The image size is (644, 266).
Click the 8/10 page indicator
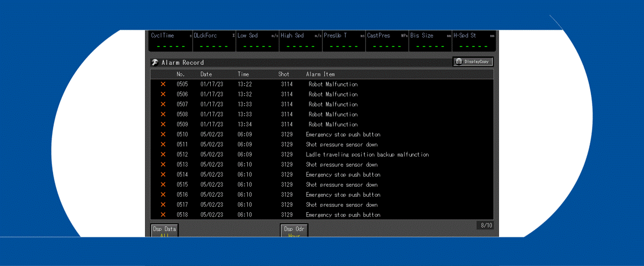[486, 226]
